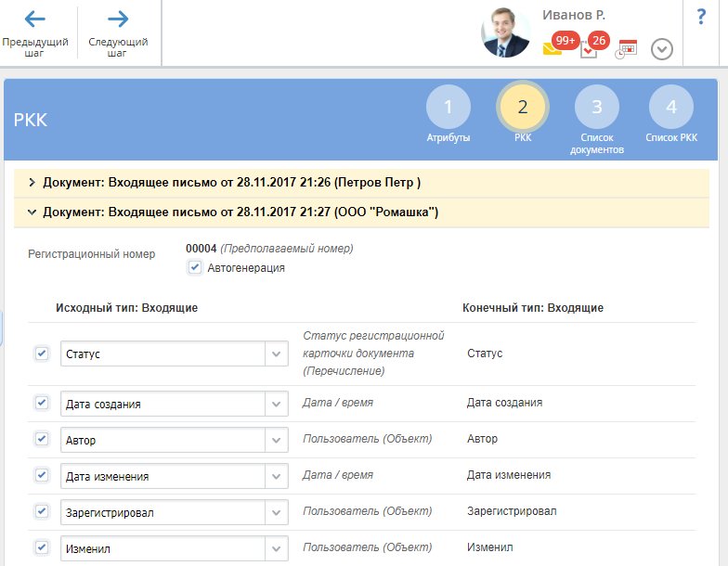Uncheck Автогенерация checkbox
This screenshot has height=566, width=728.
(195, 267)
